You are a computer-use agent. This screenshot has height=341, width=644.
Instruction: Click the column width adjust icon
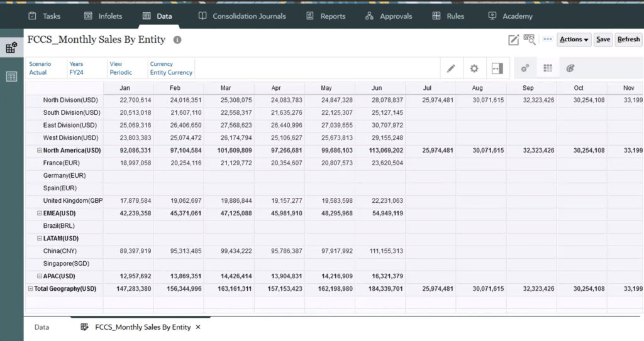click(x=497, y=68)
